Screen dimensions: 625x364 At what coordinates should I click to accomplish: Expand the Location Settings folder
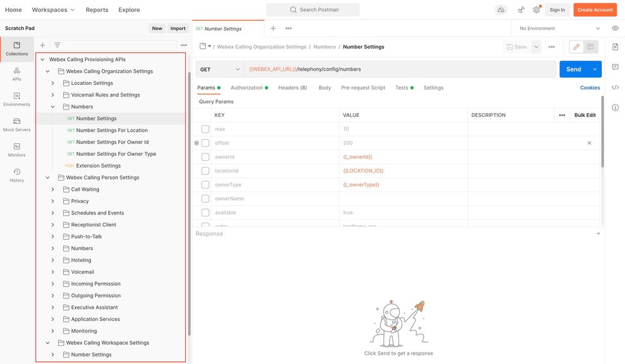tap(53, 83)
